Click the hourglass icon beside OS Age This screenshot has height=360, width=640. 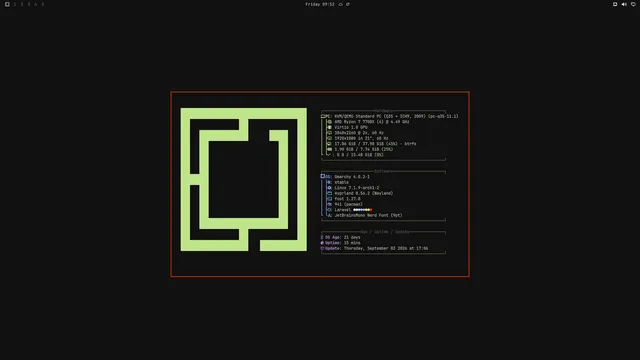point(322,237)
